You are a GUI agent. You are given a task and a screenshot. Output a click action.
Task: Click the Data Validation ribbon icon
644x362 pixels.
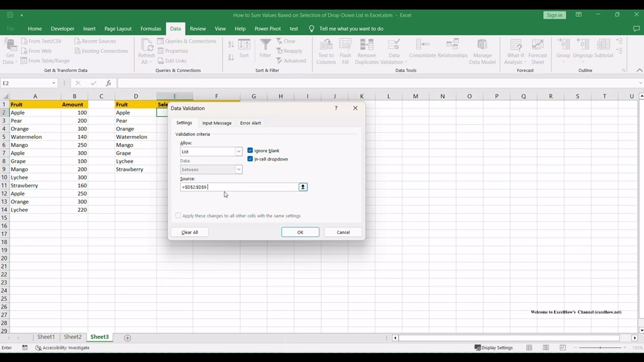click(394, 45)
